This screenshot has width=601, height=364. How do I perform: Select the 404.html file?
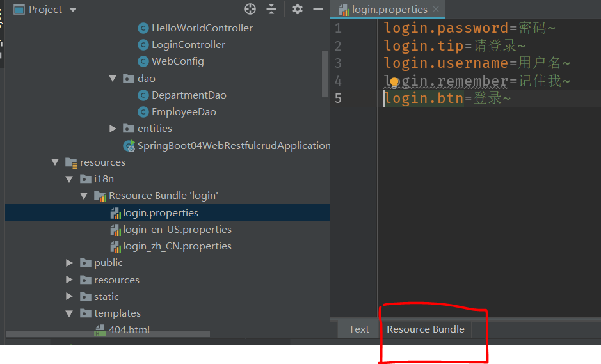point(129,330)
